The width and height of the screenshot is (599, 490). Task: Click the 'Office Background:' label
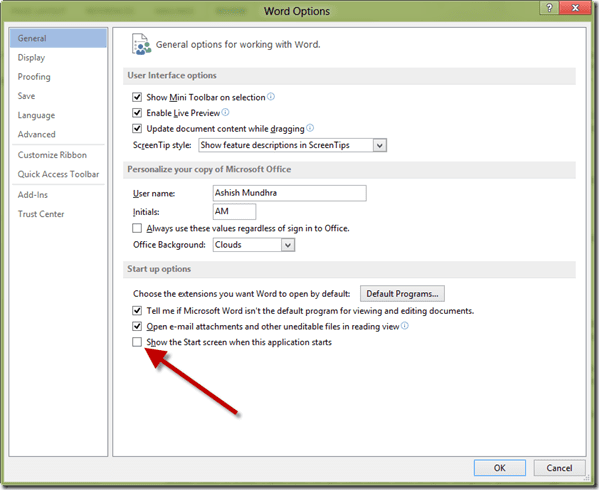tap(169, 245)
